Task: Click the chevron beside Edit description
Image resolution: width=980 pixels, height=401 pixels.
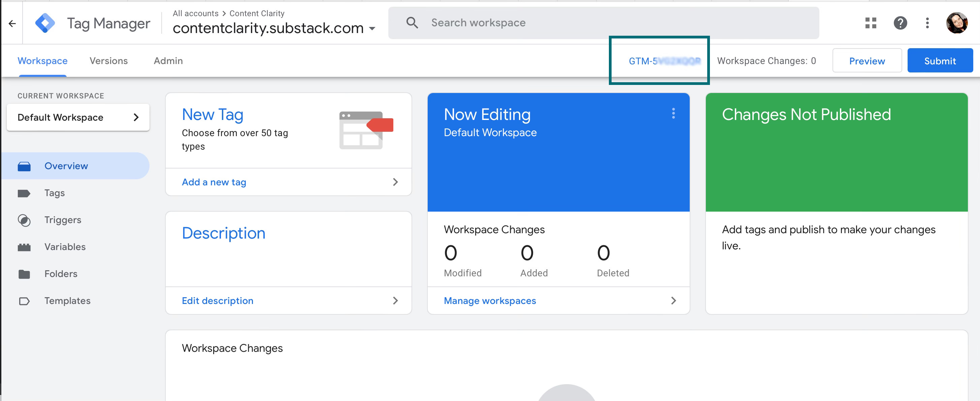Action: click(395, 301)
